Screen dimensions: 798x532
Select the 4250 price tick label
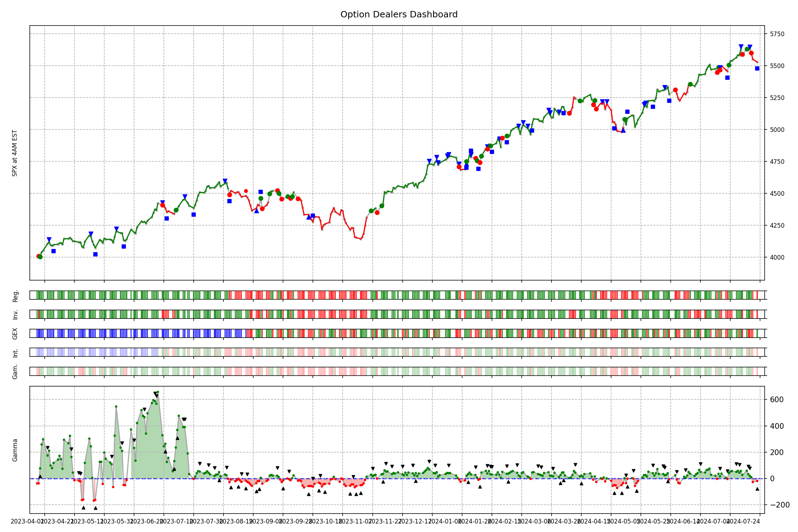pos(777,225)
